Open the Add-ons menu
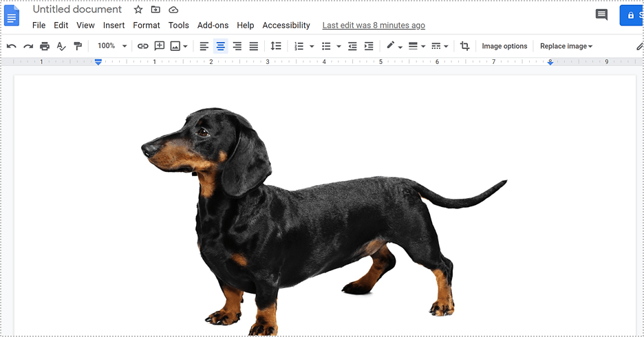The image size is (644, 337). (213, 25)
